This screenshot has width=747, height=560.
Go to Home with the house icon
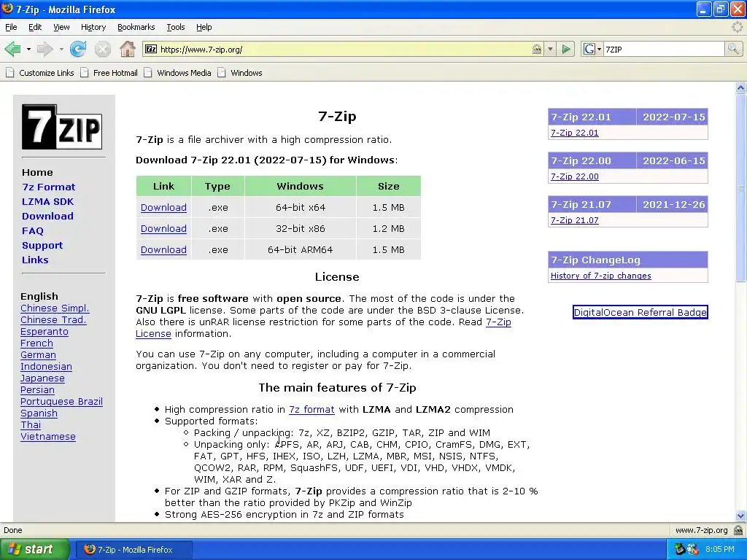(127, 49)
